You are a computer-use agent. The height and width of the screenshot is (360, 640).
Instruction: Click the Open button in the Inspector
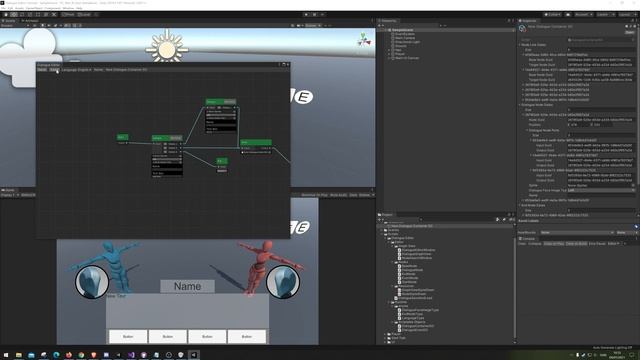629,32
